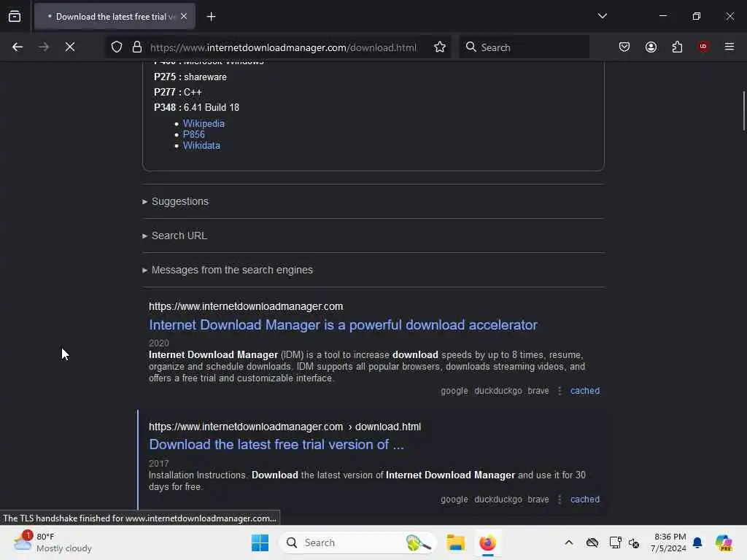Click the '2020' date under first result

pos(158,343)
